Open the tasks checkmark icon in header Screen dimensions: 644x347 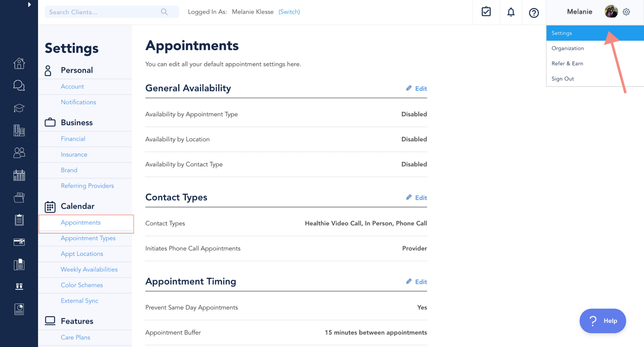pyautogui.click(x=486, y=12)
